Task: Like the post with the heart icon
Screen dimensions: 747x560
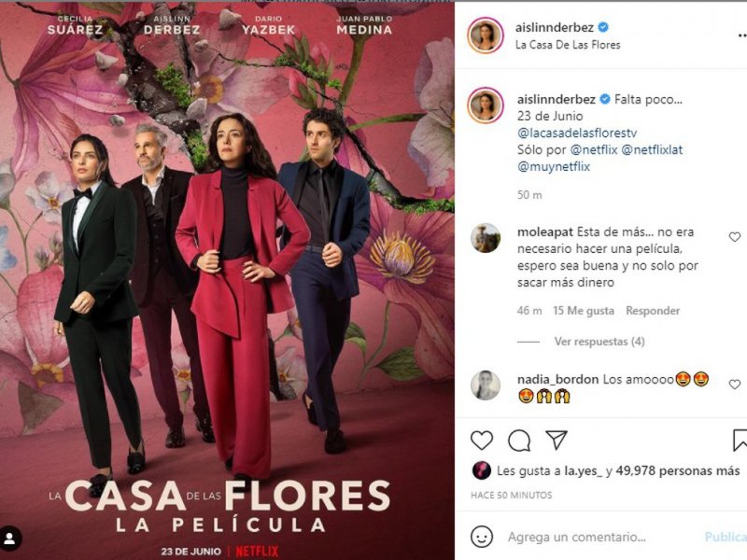Action: (x=482, y=441)
